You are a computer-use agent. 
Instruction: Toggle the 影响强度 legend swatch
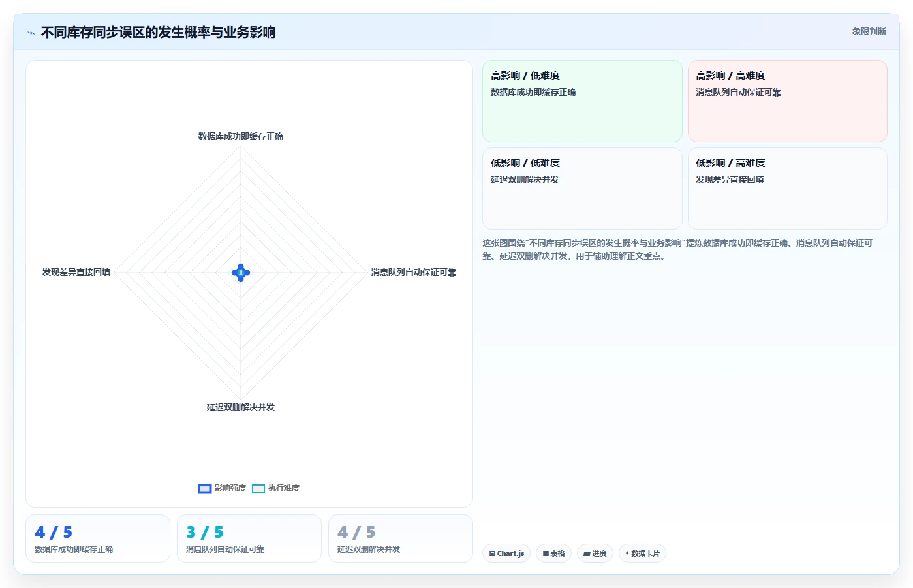click(x=205, y=488)
